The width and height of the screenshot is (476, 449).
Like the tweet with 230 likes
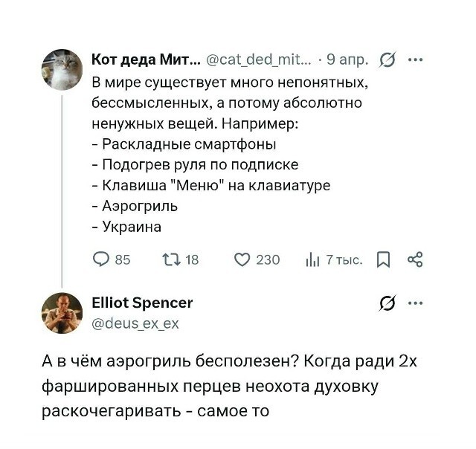(242, 259)
